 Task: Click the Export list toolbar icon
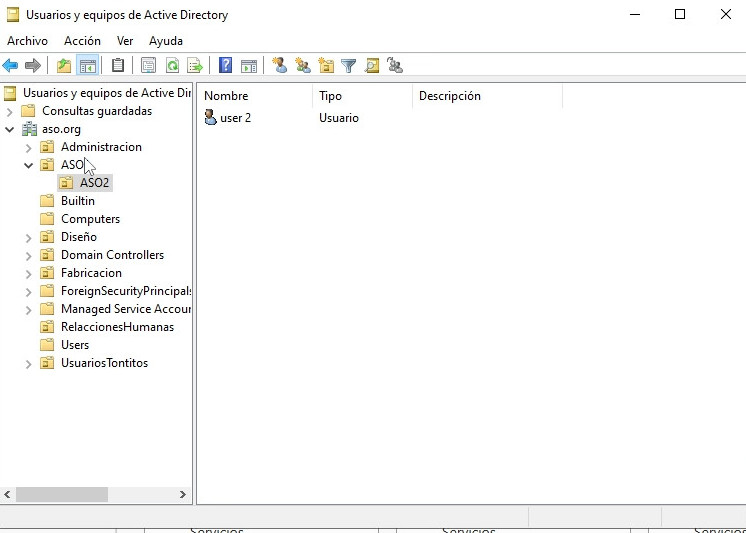pyautogui.click(x=195, y=66)
